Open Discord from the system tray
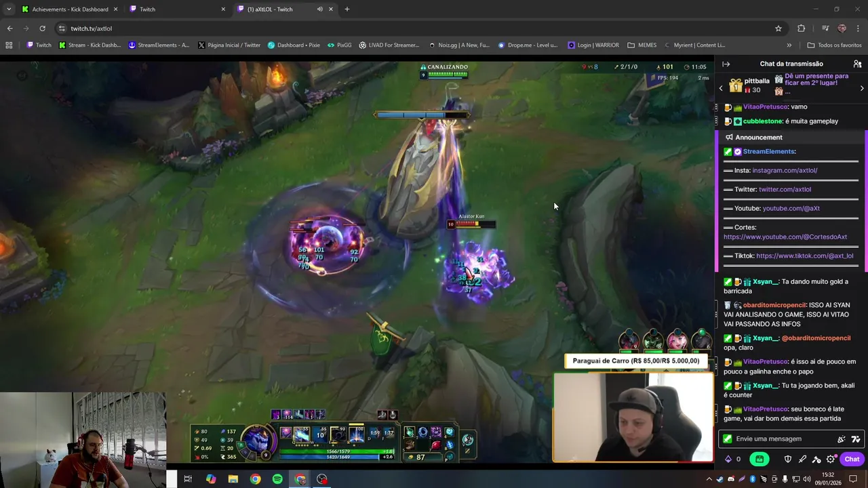Screen dimensions: 868x488 tap(731, 479)
